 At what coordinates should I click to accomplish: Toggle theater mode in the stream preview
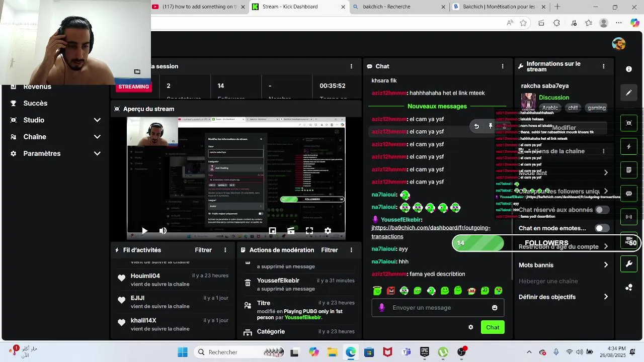[x=291, y=231]
